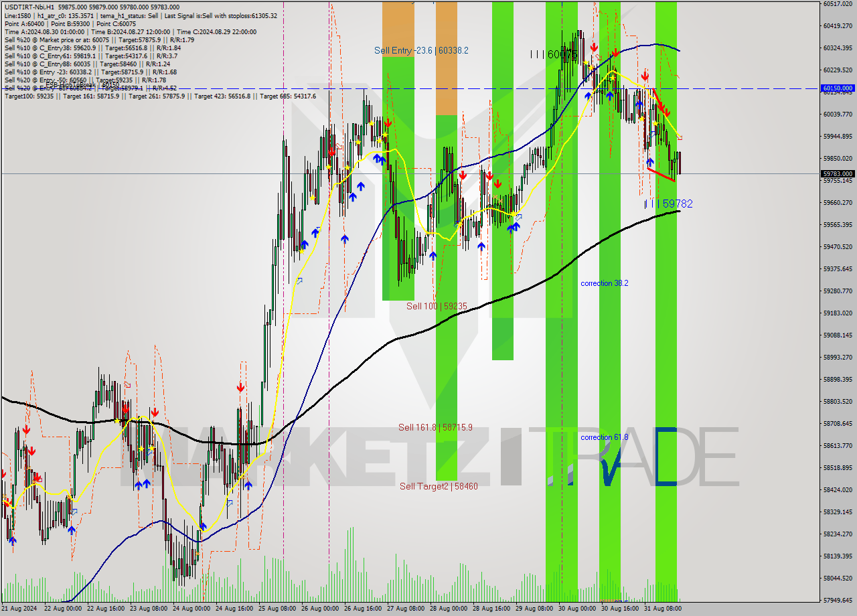Click the 60324.395 price scale value

(x=838, y=48)
